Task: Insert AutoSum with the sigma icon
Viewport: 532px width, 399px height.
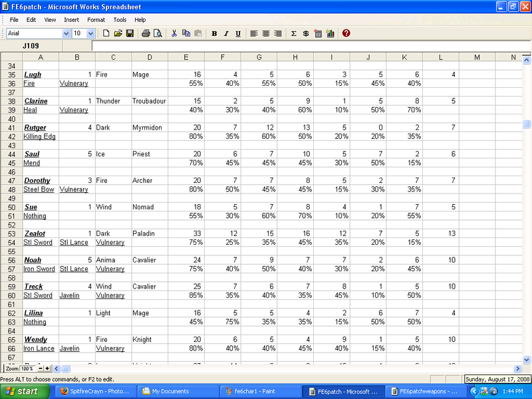Action: [294, 33]
